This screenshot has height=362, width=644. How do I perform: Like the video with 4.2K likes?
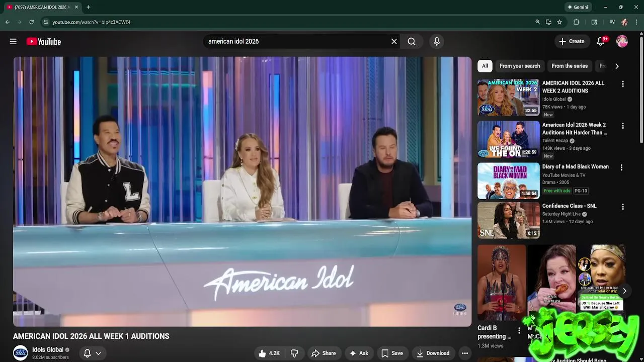tap(269, 353)
